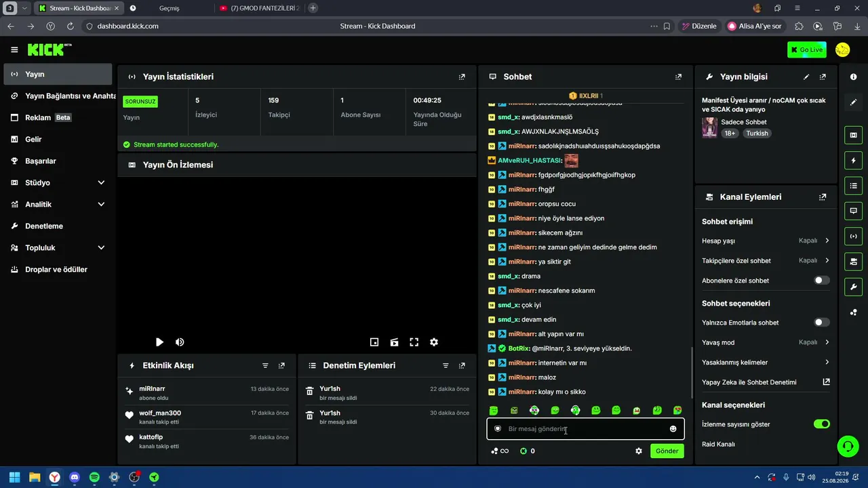Open chat settings gear beside Gönder
Image resolution: width=868 pixels, height=488 pixels.
[638, 451]
